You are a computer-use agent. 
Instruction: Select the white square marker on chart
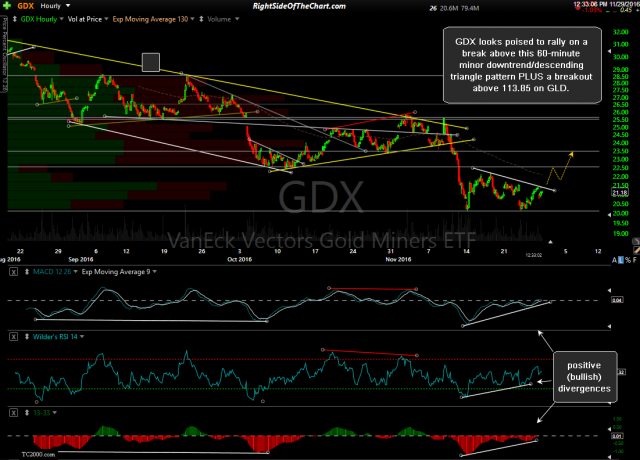(151, 62)
